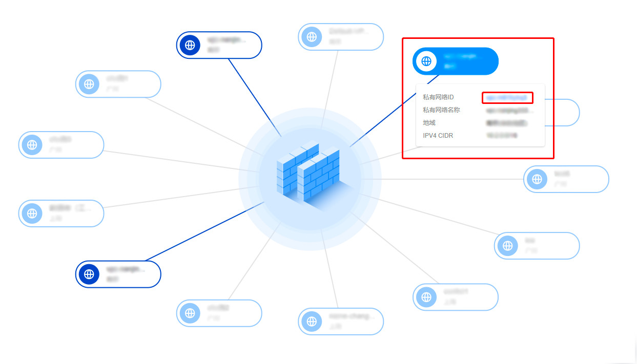637x364 pixels.
Task: Open the blurred link next to 私有网络ID
Action: tap(507, 97)
